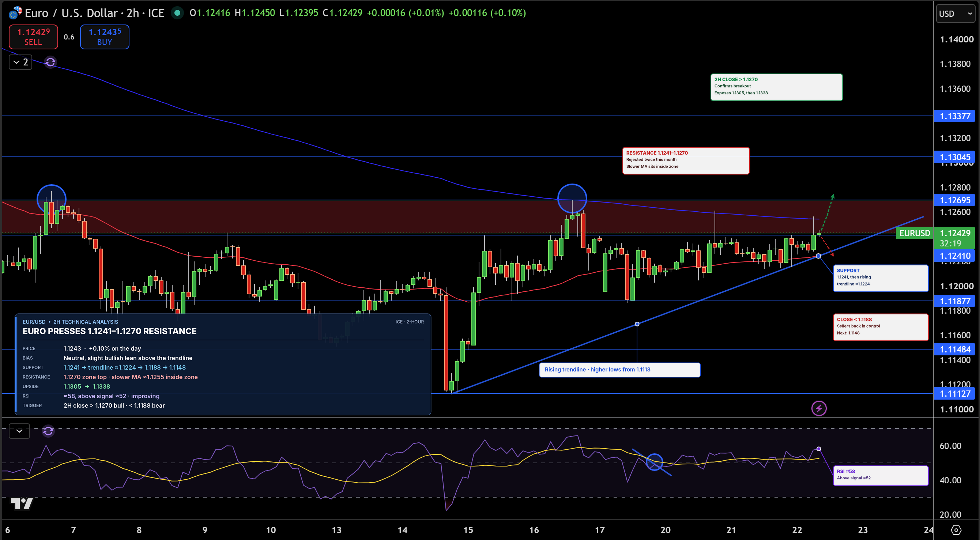
Task: Click the 'Rising trendline · higher lows' label
Action: click(620, 370)
